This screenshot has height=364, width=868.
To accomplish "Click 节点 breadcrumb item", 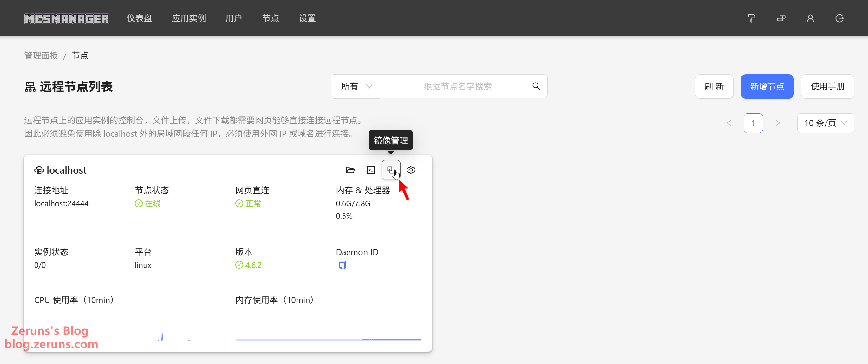I will click(80, 56).
